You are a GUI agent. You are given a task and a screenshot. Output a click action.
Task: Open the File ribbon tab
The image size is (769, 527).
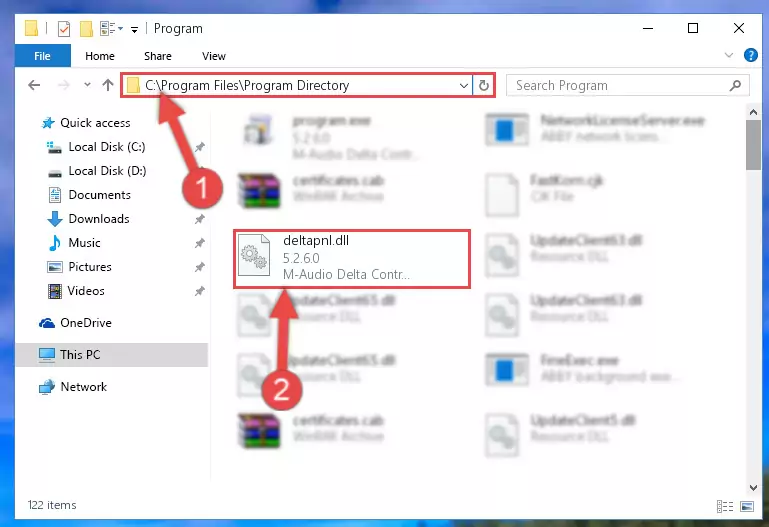pos(42,56)
